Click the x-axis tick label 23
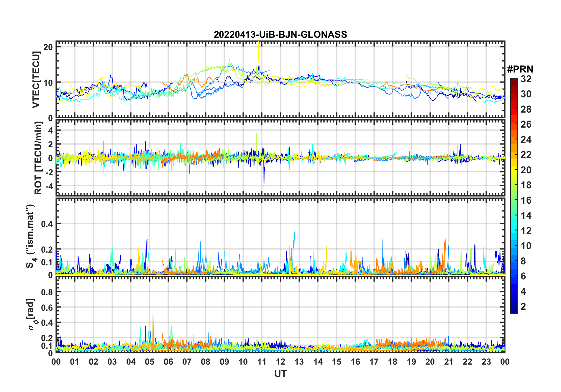 [x=486, y=362]
